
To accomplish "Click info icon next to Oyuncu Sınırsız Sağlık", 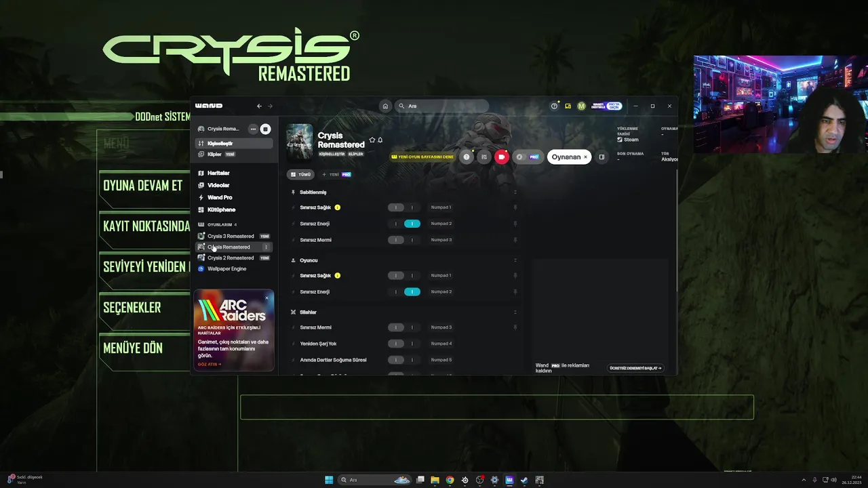I will pyautogui.click(x=338, y=276).
